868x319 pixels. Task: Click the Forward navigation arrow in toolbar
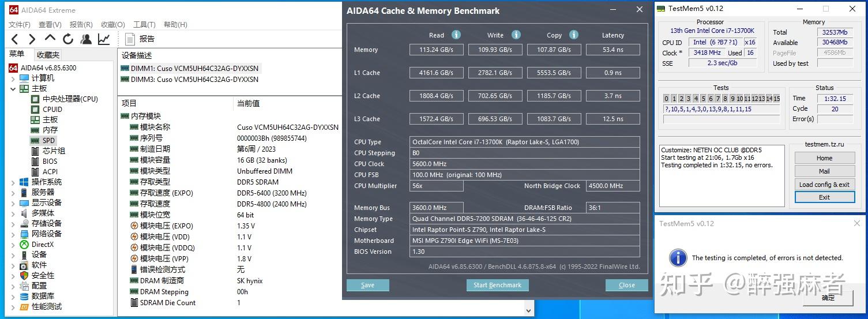32,39
